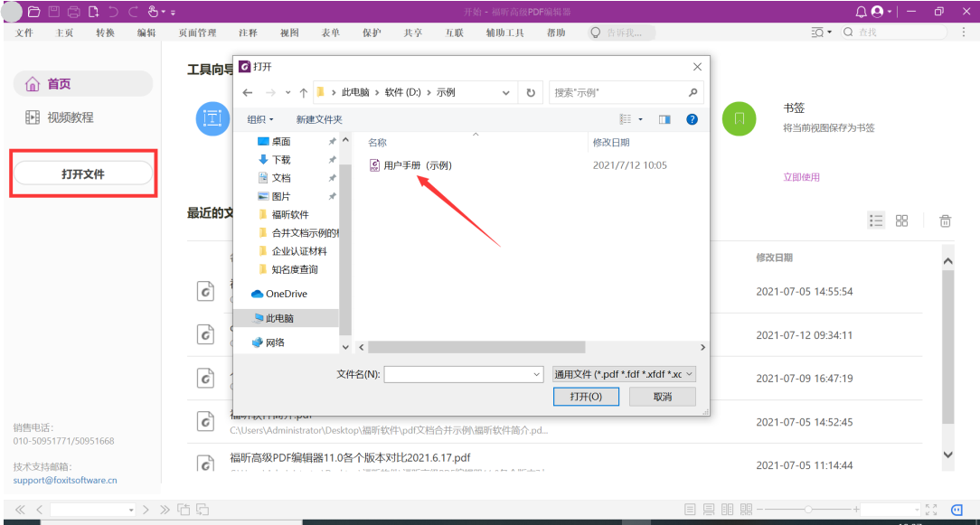
Task: Switch recent files to grid view
Action: (901, 220)
